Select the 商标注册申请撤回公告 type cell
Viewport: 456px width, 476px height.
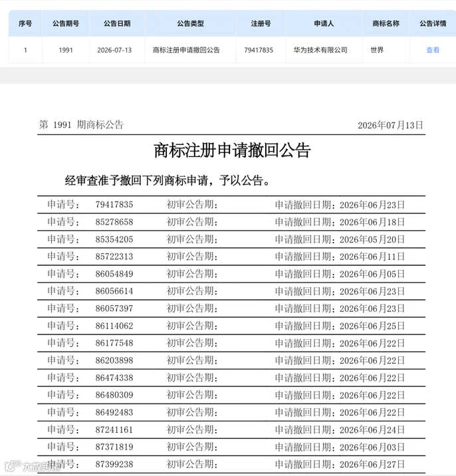tap(186, 50)
